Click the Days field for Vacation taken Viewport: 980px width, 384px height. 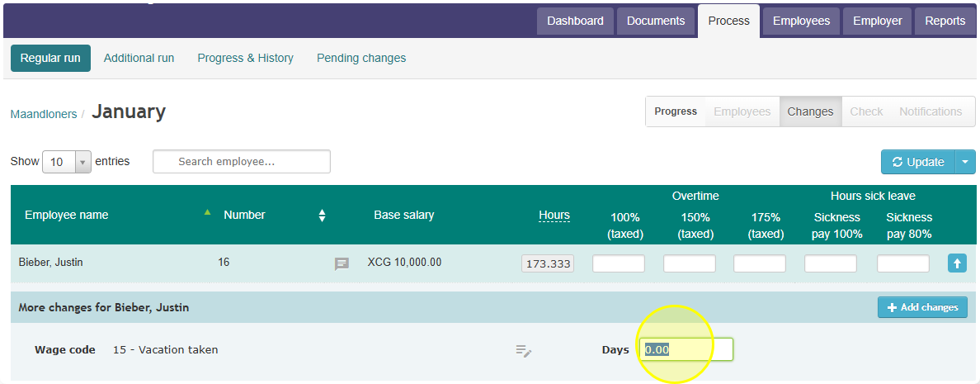(686, 349)
